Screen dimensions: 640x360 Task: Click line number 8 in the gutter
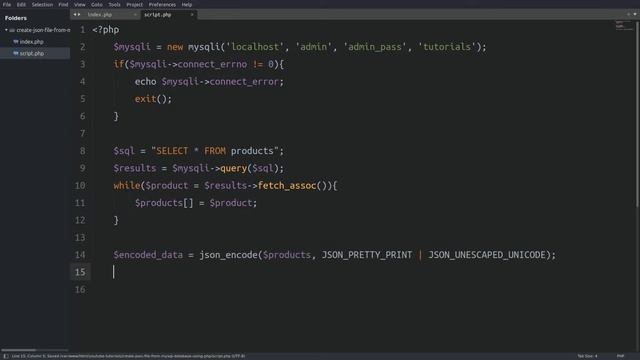click(82, 151)
